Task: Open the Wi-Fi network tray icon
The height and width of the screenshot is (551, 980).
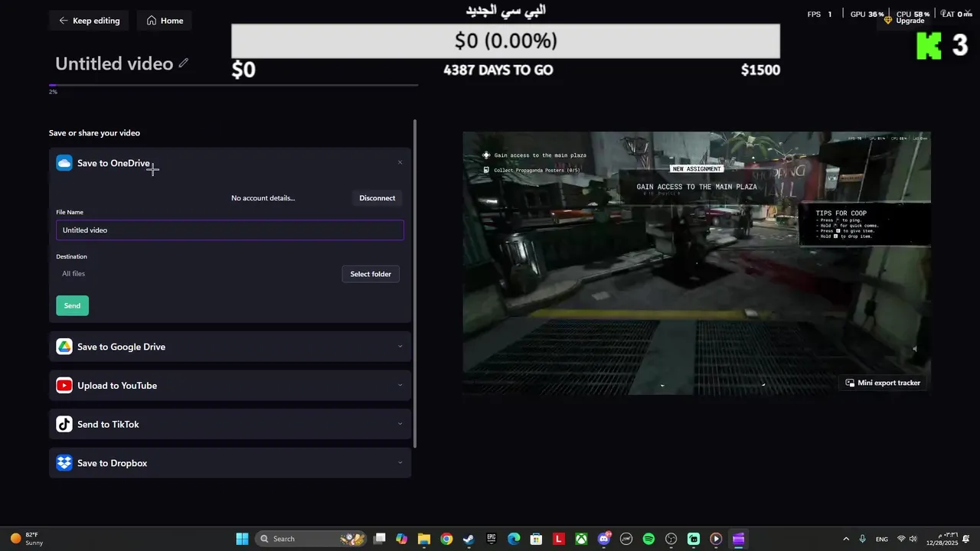Action: click(901, 539)
